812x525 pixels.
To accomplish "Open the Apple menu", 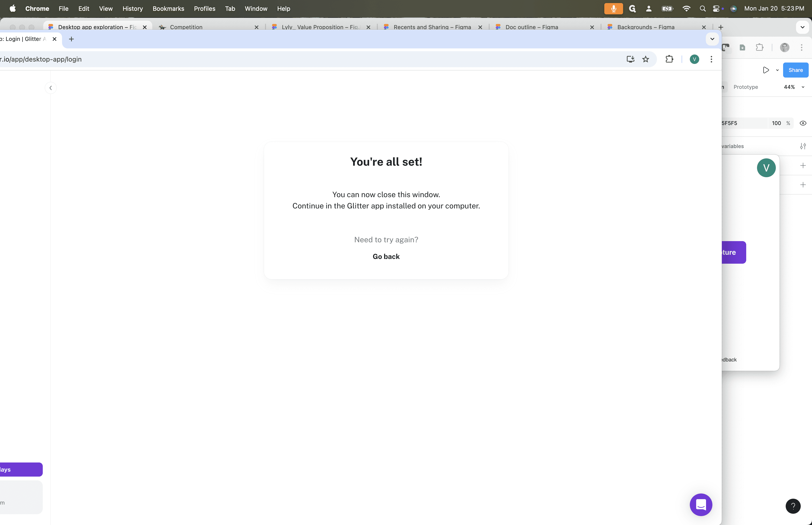I will [13, 8].
